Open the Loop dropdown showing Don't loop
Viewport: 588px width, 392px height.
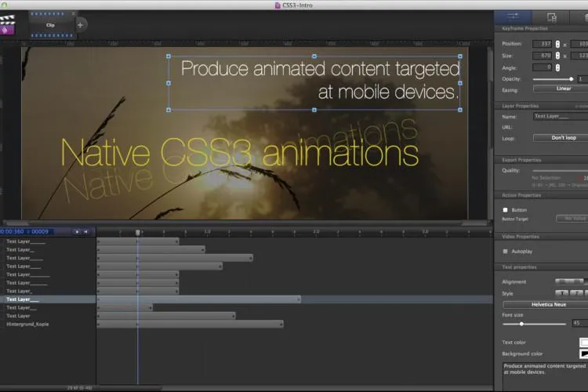561,138
